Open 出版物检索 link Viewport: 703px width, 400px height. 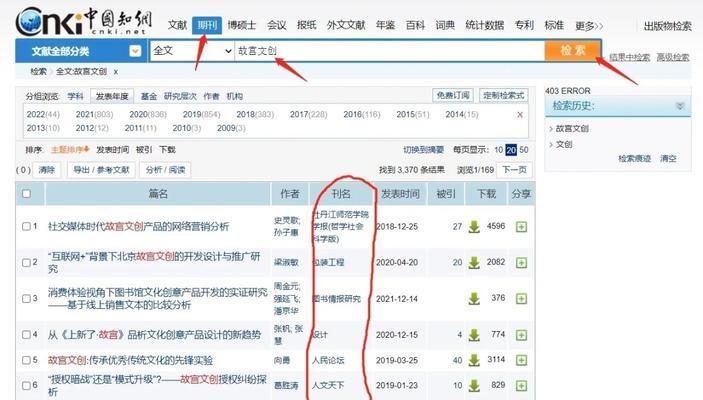[x=668, y=26]
